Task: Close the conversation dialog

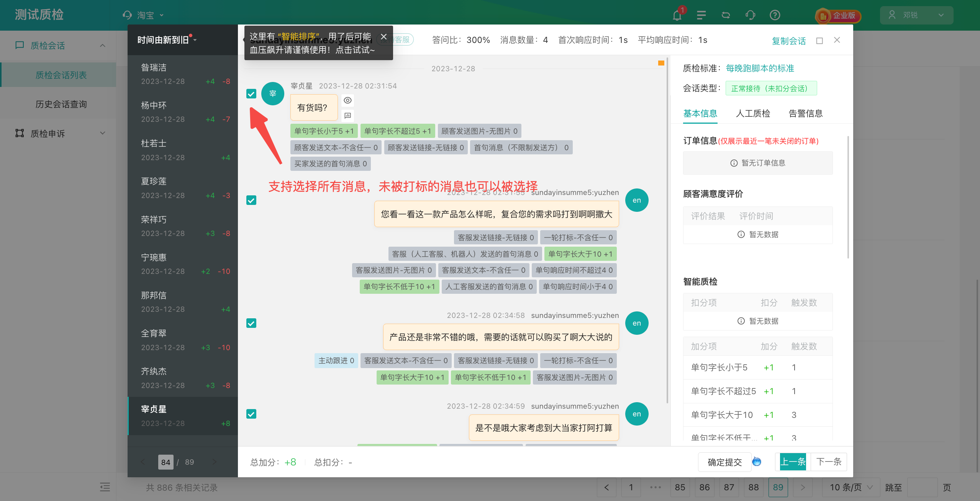Action: pos(837,40)
